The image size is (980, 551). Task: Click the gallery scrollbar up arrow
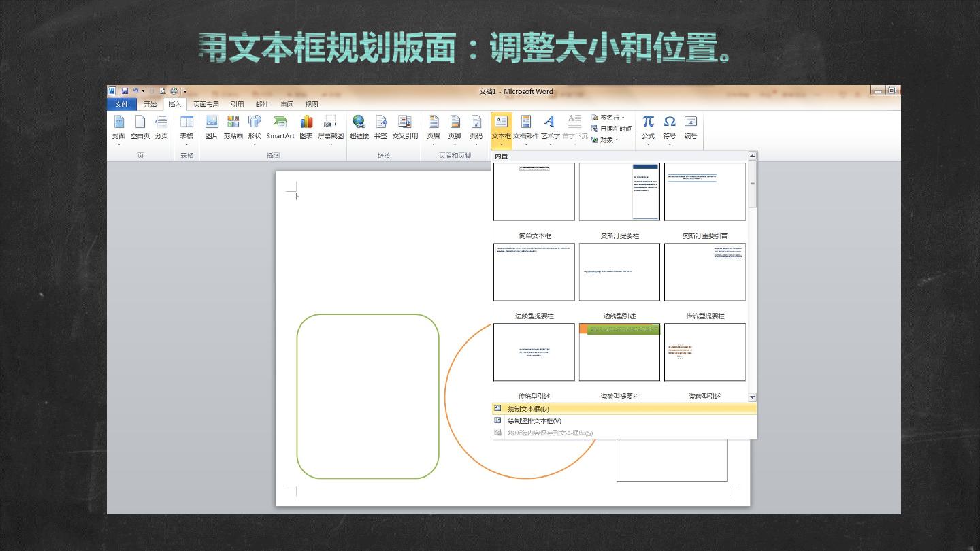(752, 156)
